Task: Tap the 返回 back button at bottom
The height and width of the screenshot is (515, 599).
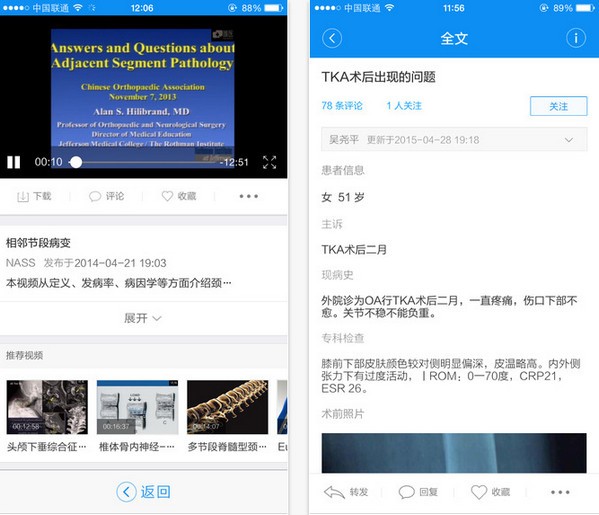Action: (x=144, y=492)
